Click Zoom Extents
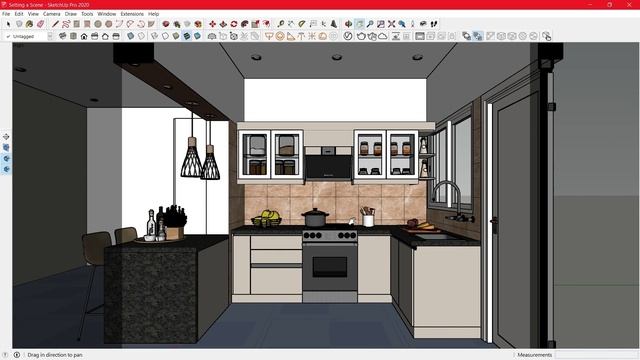Image resolution: width=640 pixels, height=360 pixels. [x=391, y=24]
